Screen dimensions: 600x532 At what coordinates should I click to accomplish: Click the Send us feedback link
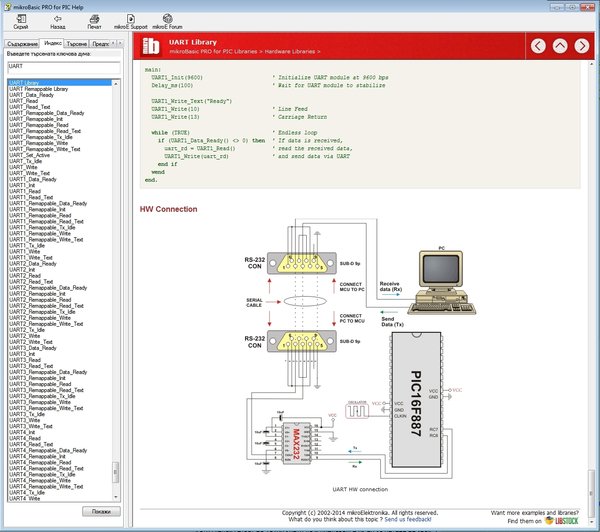coord(408,519)
